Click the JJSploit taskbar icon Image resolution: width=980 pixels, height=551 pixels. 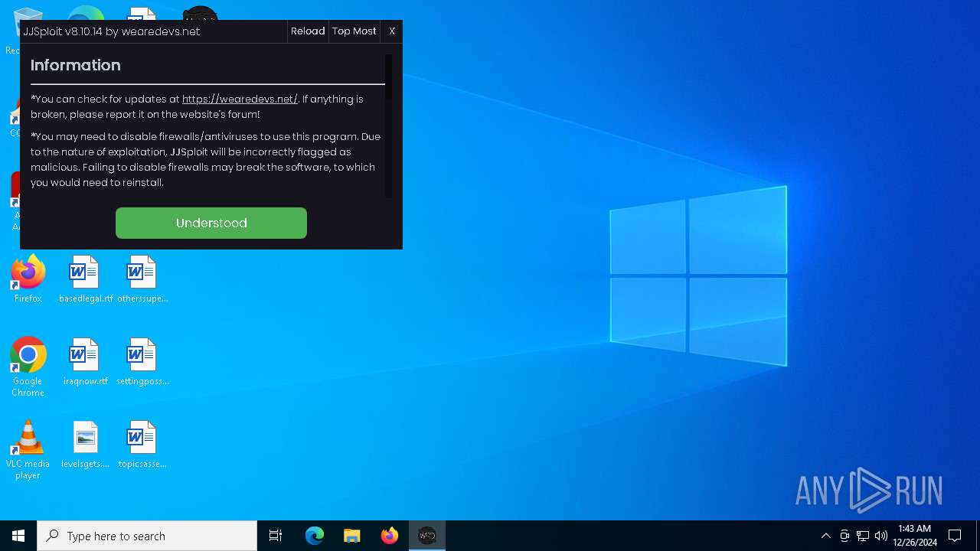(427, 536)
